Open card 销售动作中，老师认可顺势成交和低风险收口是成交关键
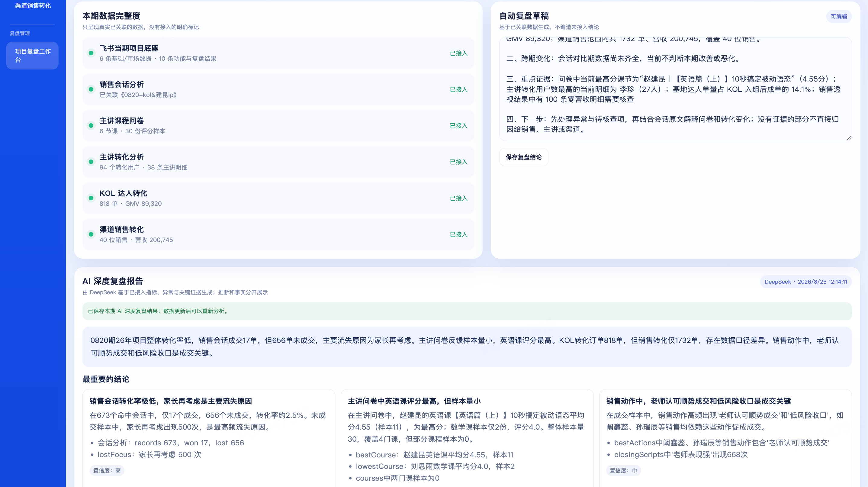 pos(725,438)
